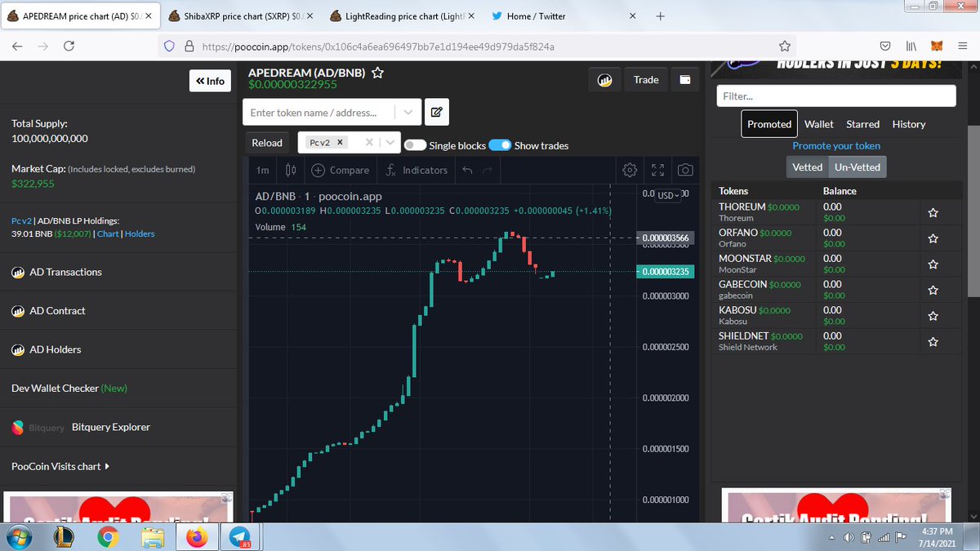Switch to Home / Twitter browser tab
The width and height of the screenshot is (980, 551).
[566, 16]
